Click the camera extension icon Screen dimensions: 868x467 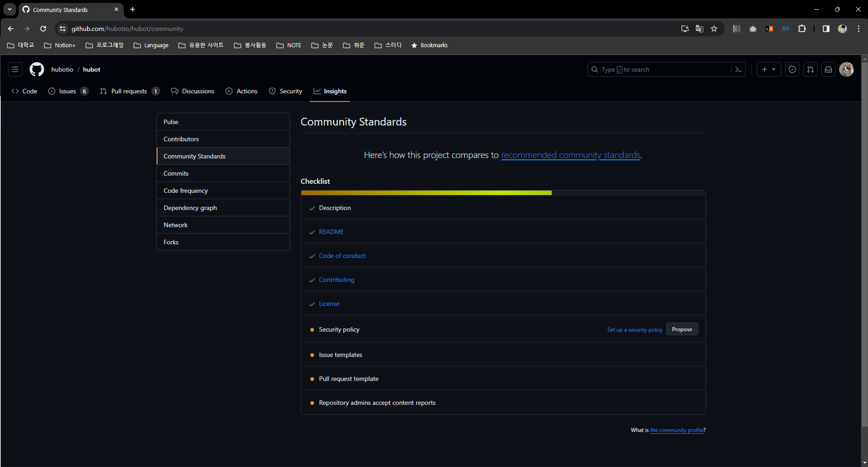(753, 29)
